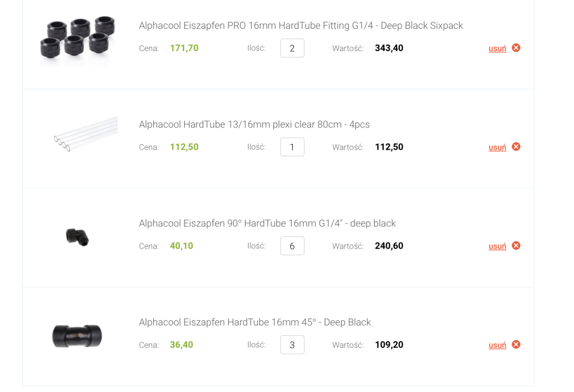Viewport: 574px width, 392px height.
Task: Edit quantity for Eiszapfen 90° HardTube fitting
Action: [292, 246]
